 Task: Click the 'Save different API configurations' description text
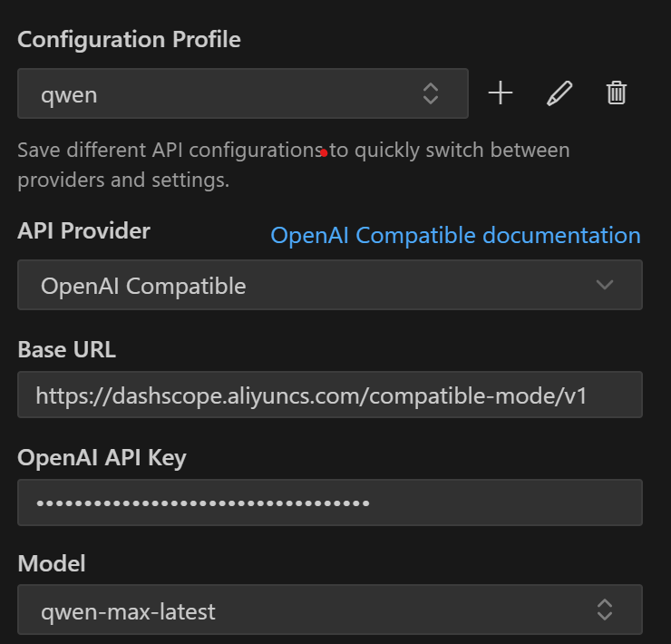click(x=294, y=165)
